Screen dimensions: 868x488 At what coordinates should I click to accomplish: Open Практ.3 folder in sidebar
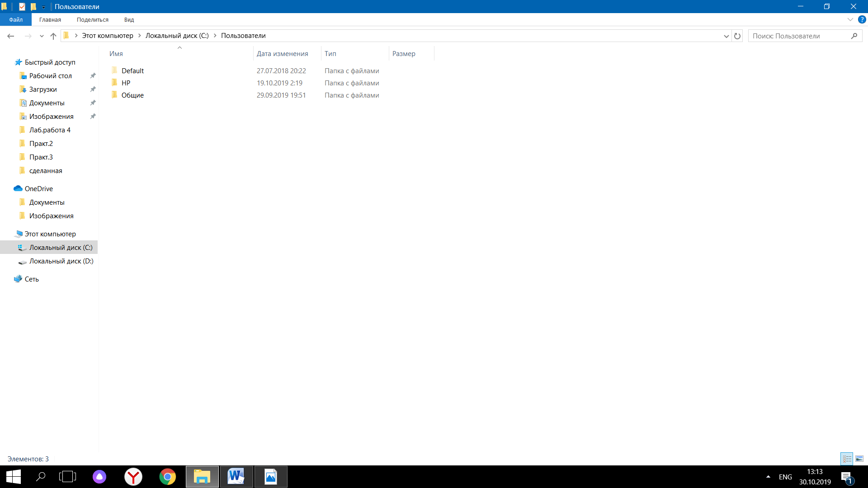tap(41, 157)
